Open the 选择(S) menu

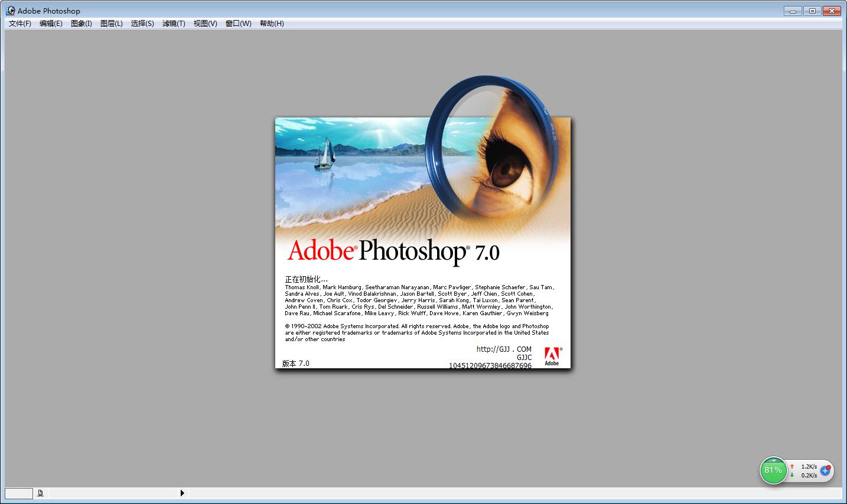pos(142,24)
